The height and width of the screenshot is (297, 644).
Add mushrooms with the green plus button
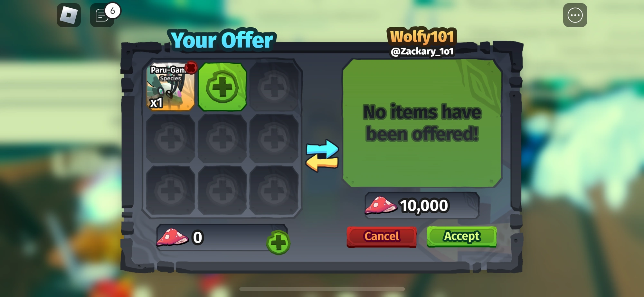point(278,243)
